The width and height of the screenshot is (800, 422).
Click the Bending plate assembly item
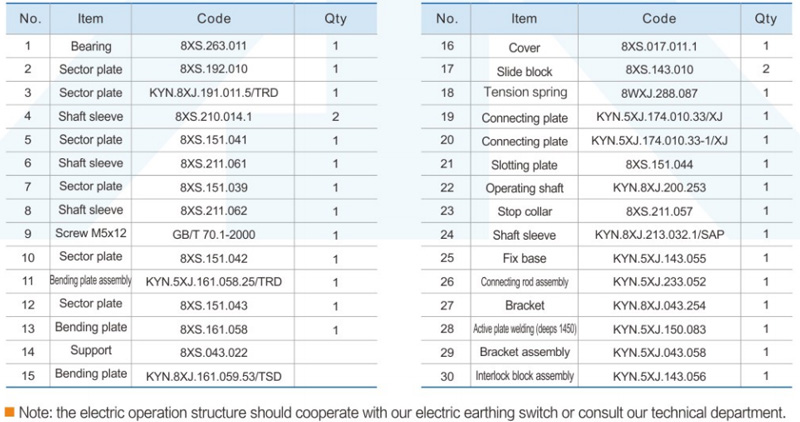click(x=91, y=281)
